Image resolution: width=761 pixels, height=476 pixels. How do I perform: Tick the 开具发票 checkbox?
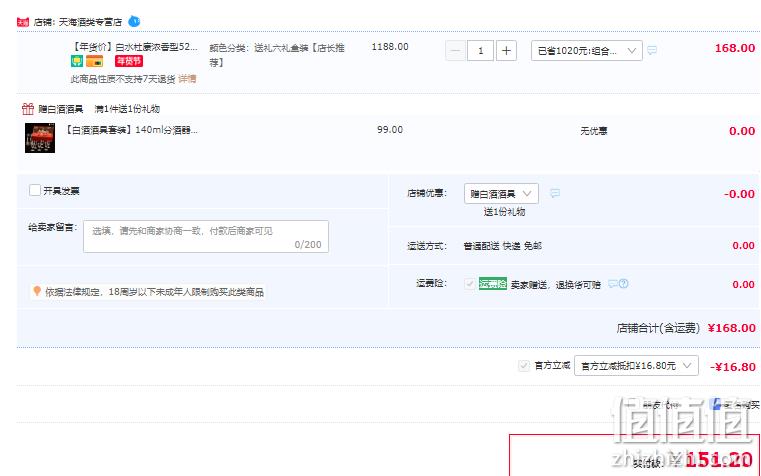(35, 190)
